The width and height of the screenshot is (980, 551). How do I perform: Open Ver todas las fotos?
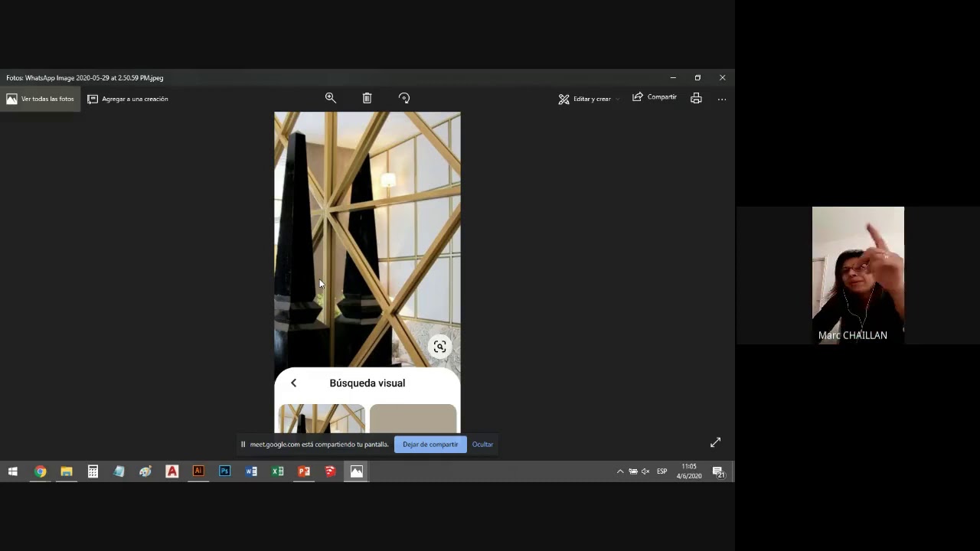[x=40, y=99]
